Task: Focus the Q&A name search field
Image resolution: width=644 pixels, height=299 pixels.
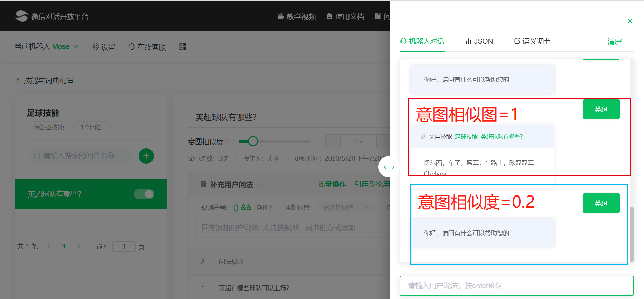Action: pyautogui.click(x=80, y=156)
